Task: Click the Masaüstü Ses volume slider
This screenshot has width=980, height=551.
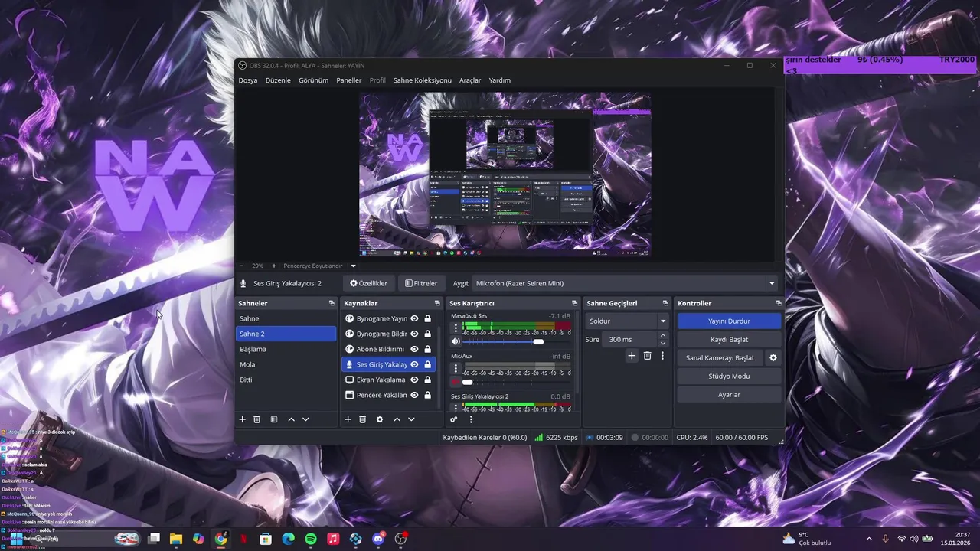Action: 517,341
